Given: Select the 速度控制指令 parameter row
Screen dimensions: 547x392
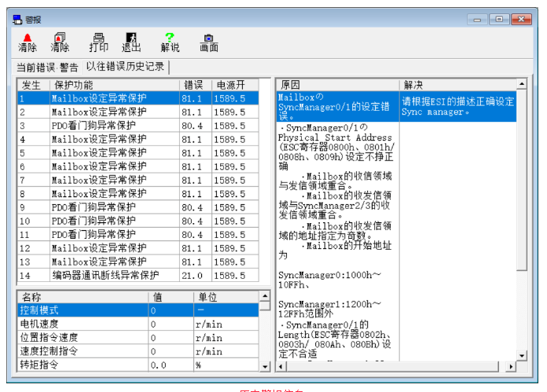Looking at the screenshot, I should pyautogui.click(x=138, y=351).
